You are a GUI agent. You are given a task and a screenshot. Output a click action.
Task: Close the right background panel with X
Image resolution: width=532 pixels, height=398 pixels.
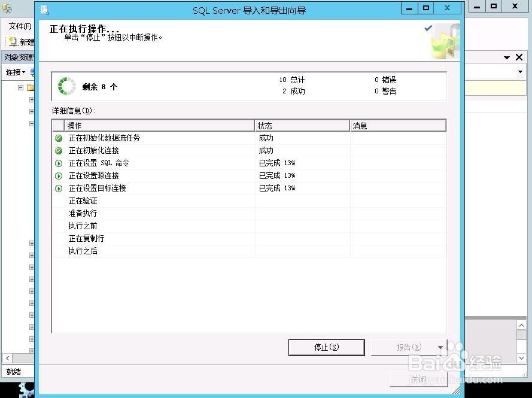519,57
